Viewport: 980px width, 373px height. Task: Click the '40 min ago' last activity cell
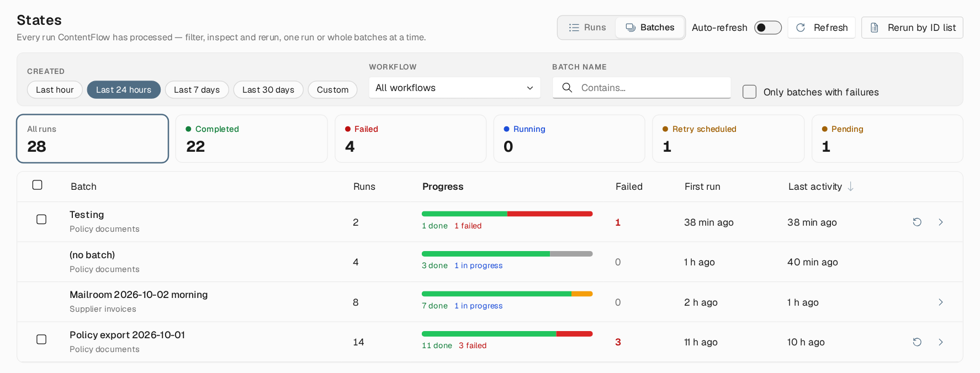[x=813, y=262]
